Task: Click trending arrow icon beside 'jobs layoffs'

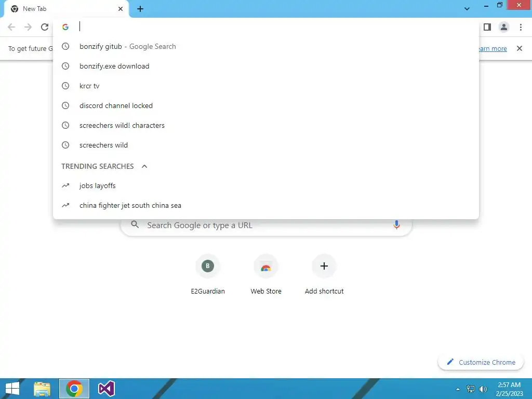Action: 65,185
